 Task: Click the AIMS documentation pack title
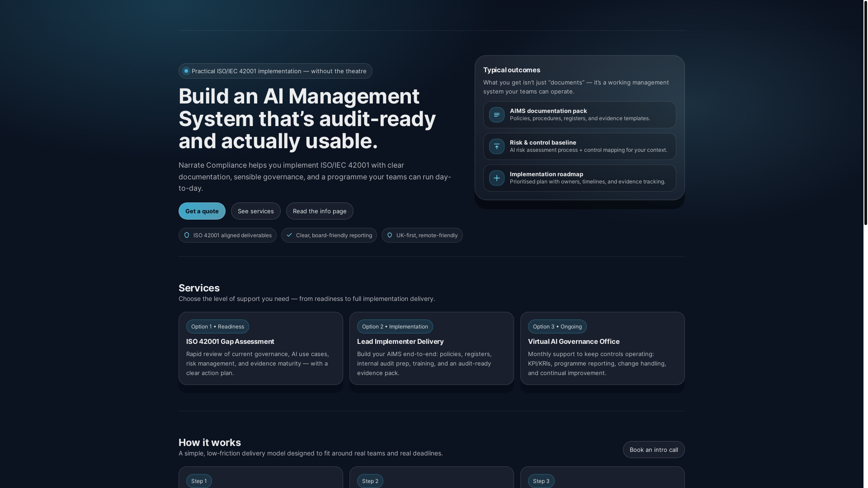pyautogui.click(x=548, y=111)
